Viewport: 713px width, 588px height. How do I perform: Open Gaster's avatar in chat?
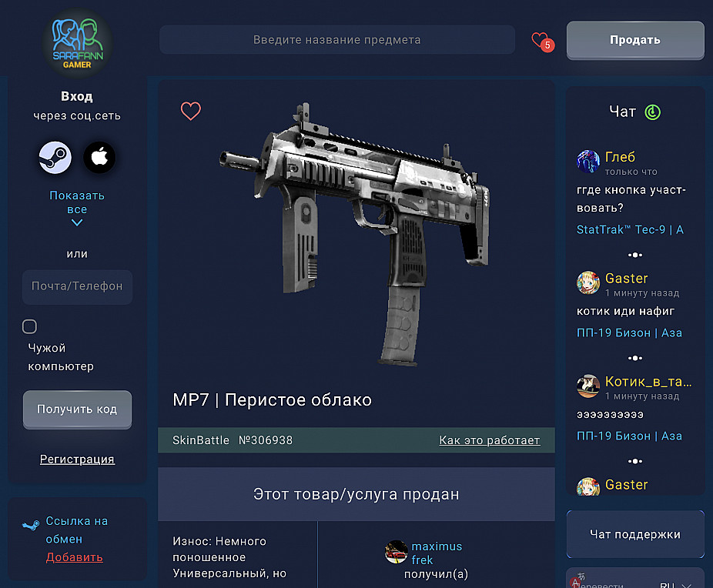tap(588, 282)
